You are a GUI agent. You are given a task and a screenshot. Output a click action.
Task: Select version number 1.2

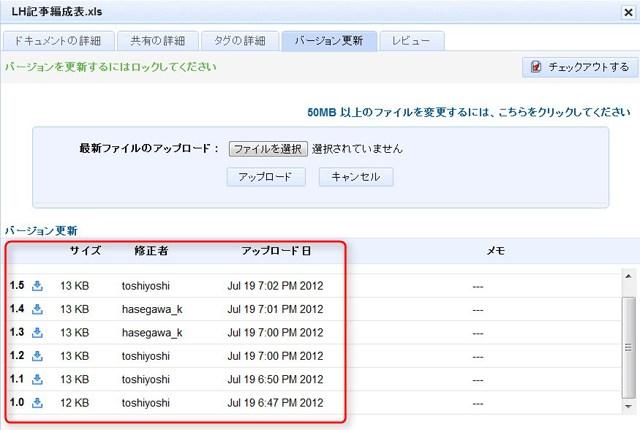pyautogui.click(x=17, y=355)
